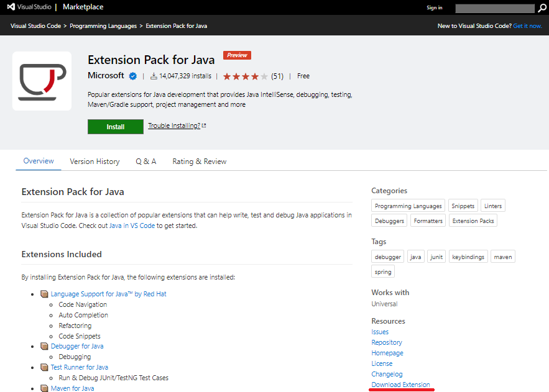Select the Linters category tag
Image resolution: width=549 pixels, height=392 pixels.
click(x=493, y=206)
